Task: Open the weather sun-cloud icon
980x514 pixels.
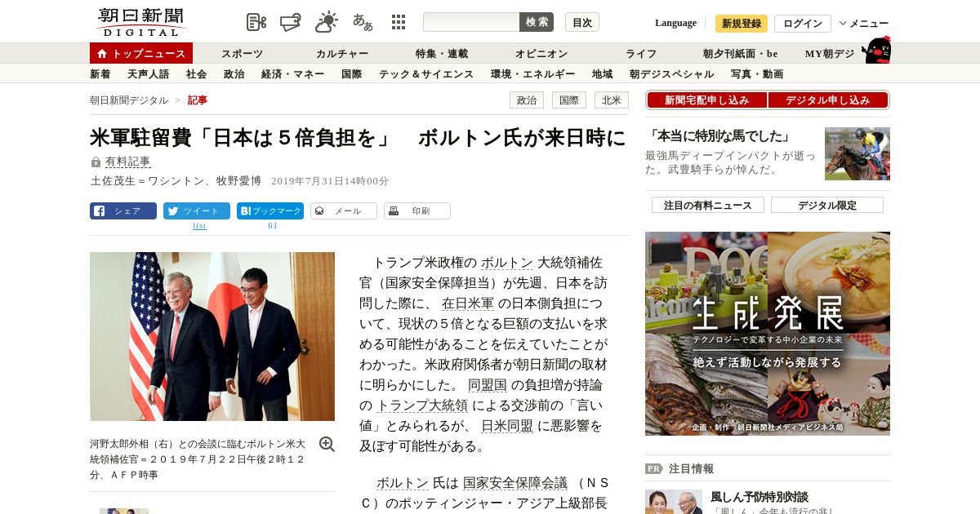Action: click(x=327, y=22)
